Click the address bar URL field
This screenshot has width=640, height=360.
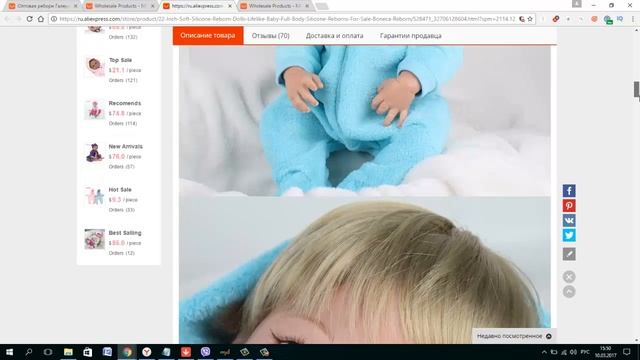tap(287, 19)
